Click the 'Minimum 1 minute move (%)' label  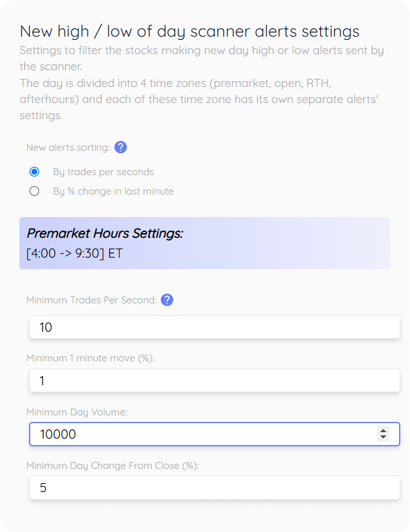(90, 358)
